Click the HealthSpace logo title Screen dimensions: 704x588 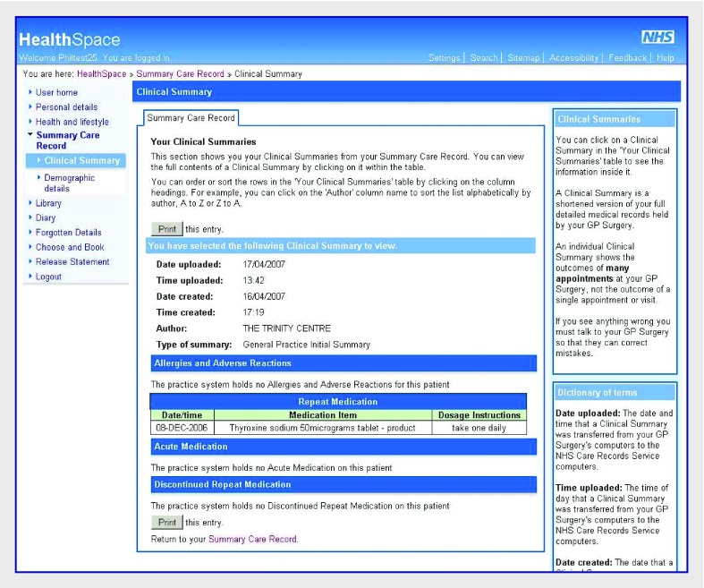(70, 39)
